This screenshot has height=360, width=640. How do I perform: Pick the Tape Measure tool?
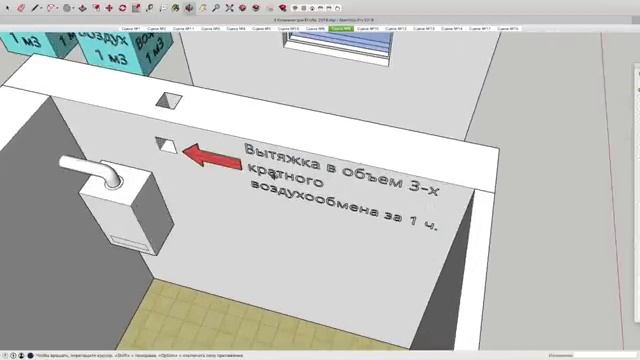[x=149, y=8]
